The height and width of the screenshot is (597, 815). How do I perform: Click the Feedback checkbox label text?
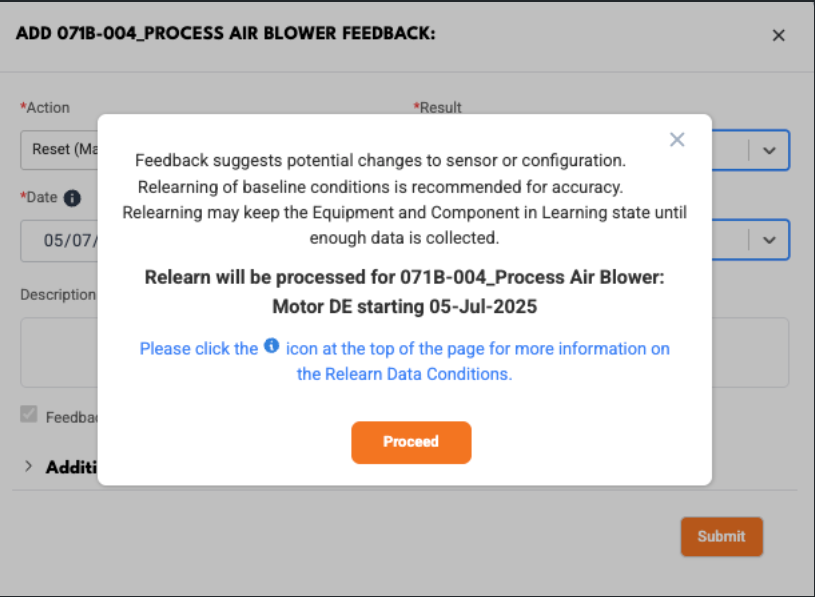(72, 417)
